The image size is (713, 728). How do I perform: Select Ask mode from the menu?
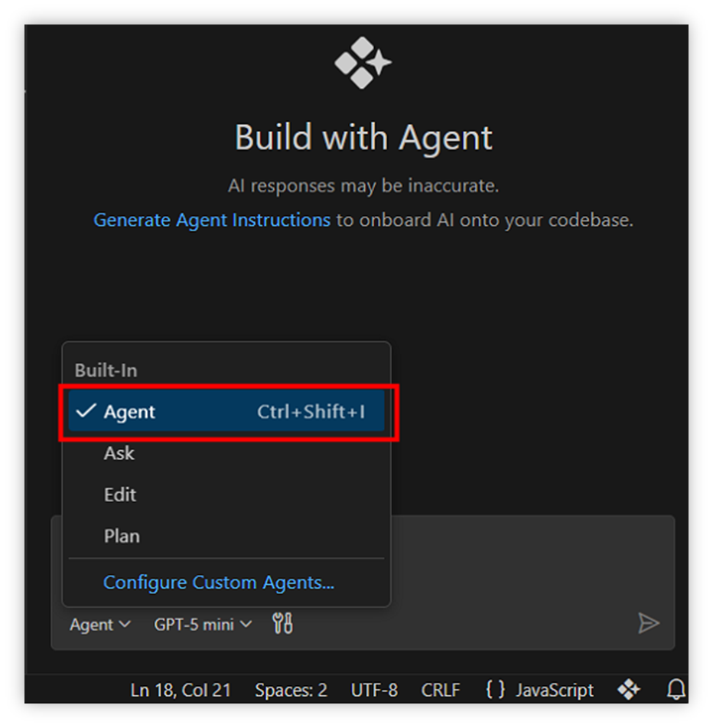119,453
